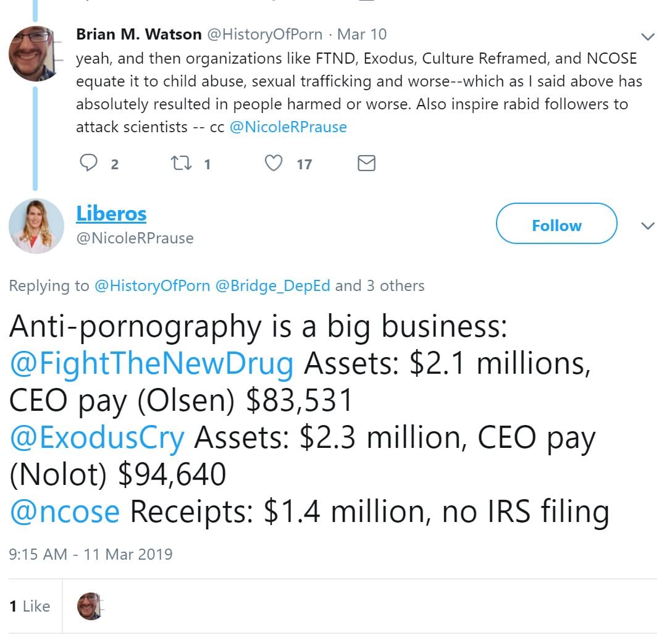Send Brian's tweet via direct message
Image resolution: width=672 pixels, height=640 pixels.
366,163
